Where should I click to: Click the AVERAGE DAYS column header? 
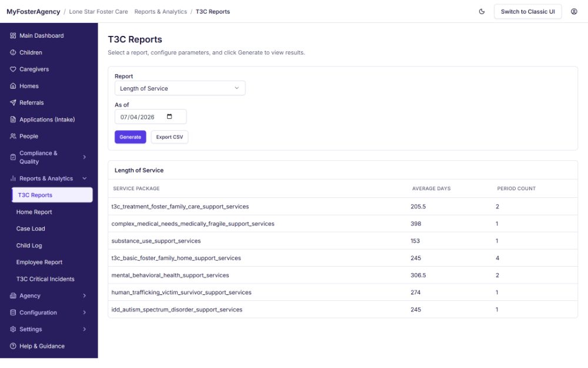(x=431, y=188)
